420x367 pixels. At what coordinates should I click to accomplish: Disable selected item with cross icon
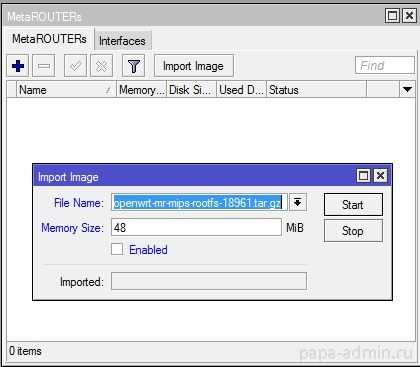coord(102,66)
